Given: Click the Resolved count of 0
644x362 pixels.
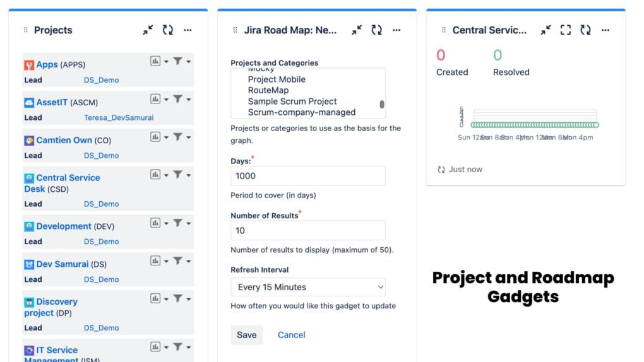Looking at the screenshot, I should (x=498, y=55).
